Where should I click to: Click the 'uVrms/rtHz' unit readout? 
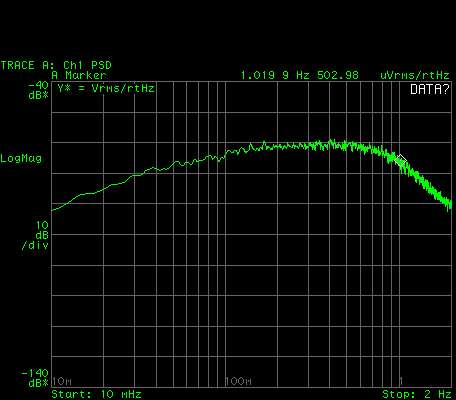(x=415, y=75)
